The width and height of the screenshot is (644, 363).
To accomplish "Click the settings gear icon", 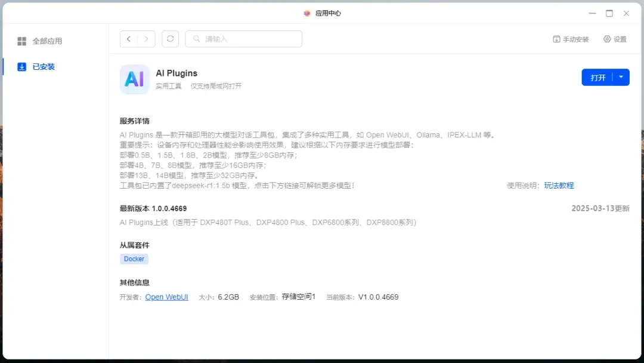I will (607, 39).
